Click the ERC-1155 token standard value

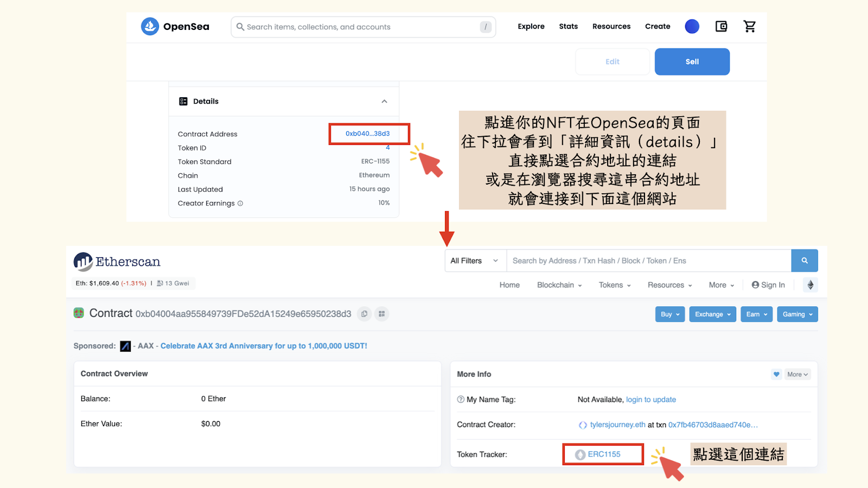pyautogui.click(x=375, y=161)
